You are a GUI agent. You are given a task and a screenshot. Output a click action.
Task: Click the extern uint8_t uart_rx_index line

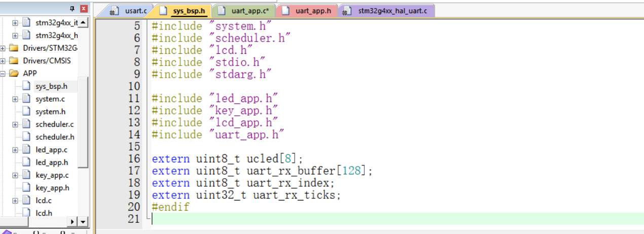pyautogui.click(x=244, y=183)
